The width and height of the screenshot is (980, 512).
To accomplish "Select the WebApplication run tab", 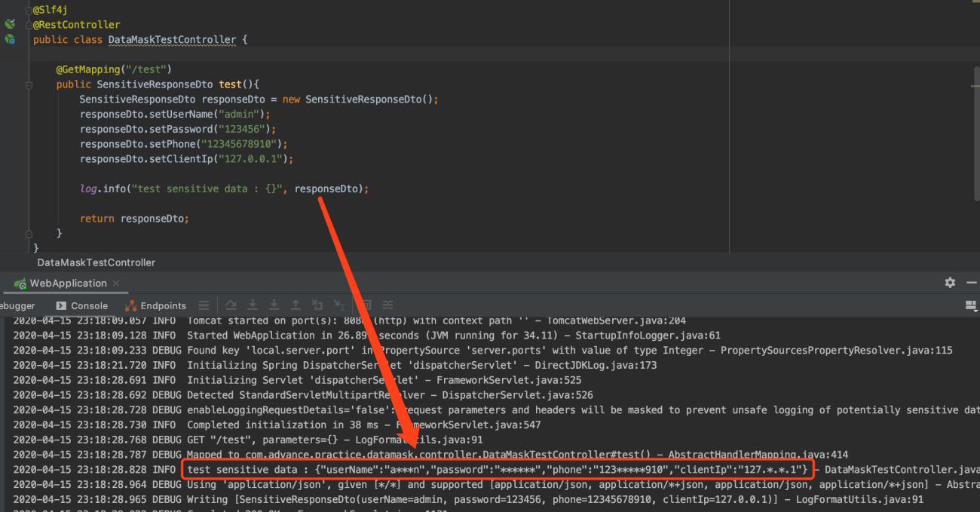I will pos(68,284).
